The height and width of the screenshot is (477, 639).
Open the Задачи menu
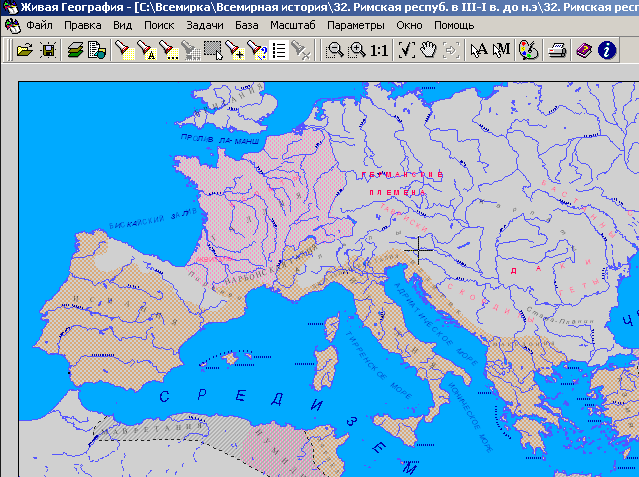tap(205, 24)
